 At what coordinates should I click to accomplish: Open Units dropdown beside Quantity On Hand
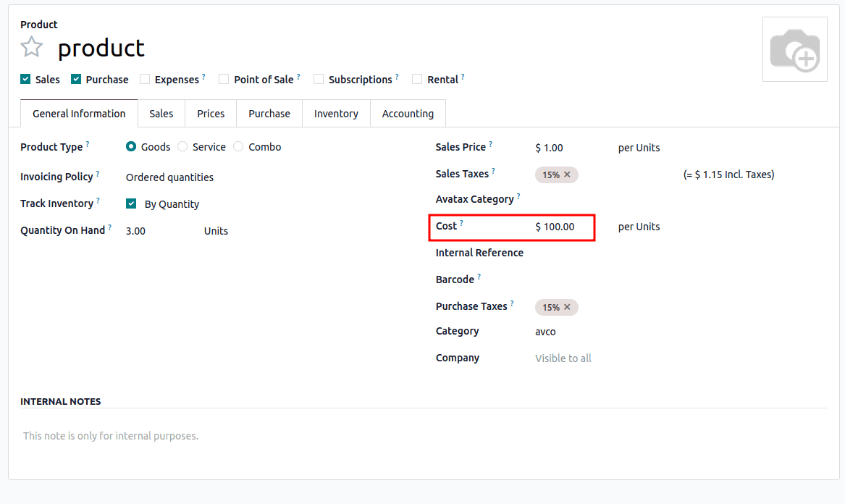216,231
